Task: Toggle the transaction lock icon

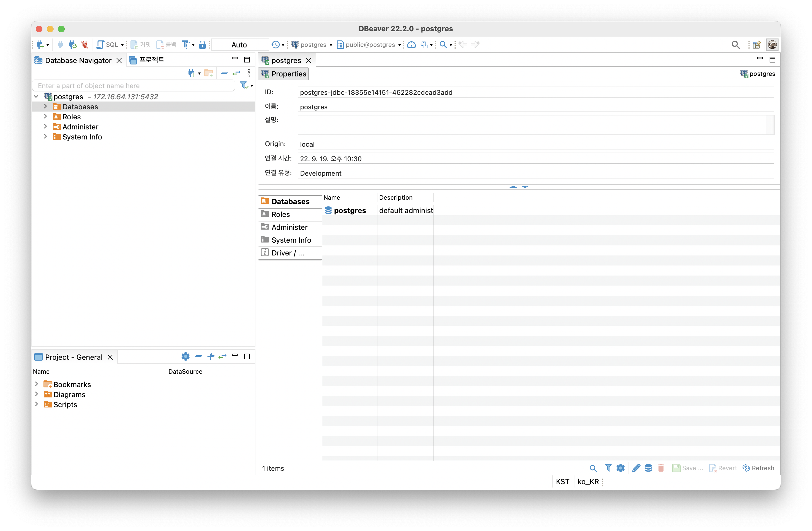Action: pyautogui.click(x=202, y=45)
